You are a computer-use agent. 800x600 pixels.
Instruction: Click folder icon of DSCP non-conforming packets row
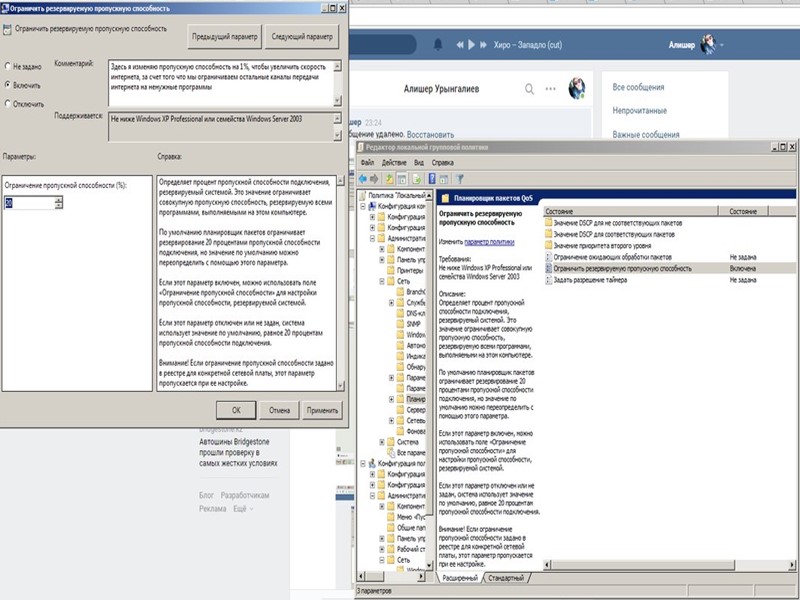548,222
